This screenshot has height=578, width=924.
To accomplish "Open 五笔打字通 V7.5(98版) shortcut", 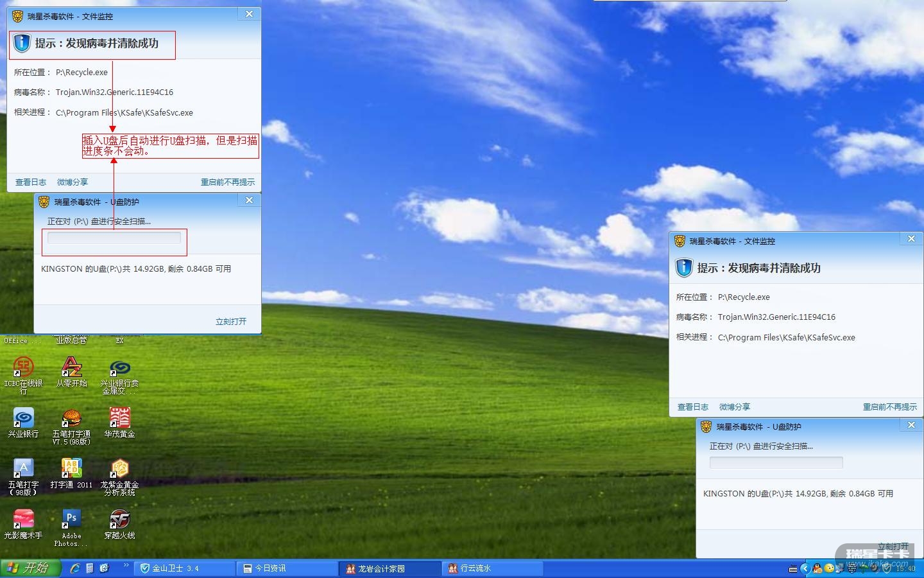I will (71, 426).
